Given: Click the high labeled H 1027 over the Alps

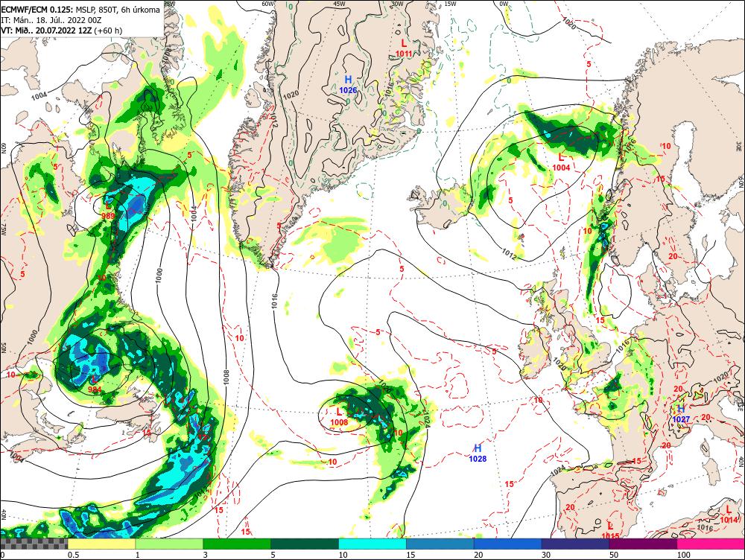Looking at the screenshot, I should 681,414.
